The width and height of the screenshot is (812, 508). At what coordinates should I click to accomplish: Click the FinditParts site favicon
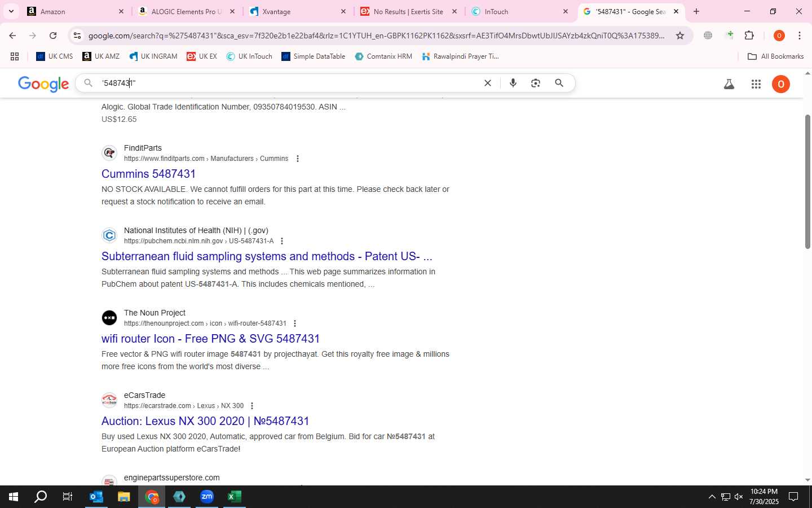point(109,153)
